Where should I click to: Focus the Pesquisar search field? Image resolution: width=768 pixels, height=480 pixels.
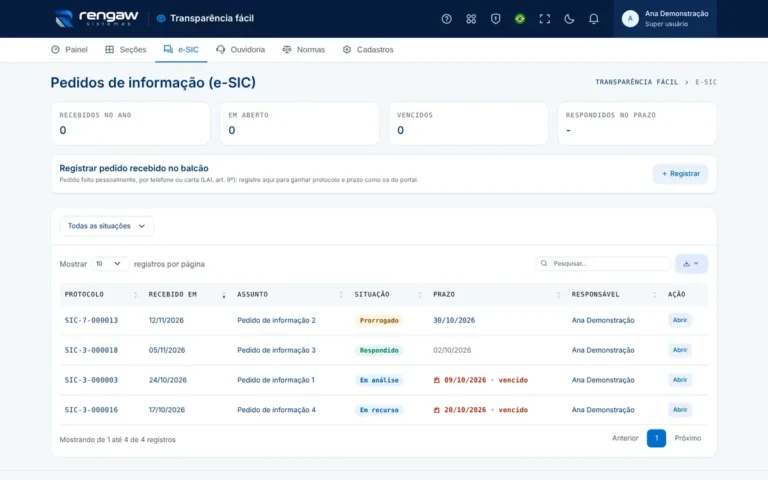pos(602,264)
